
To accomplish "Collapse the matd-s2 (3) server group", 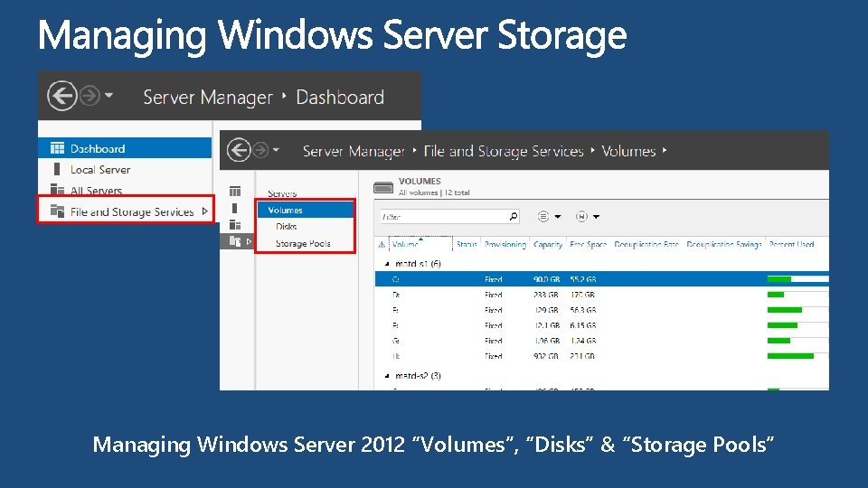I will (x=387, y=376).
